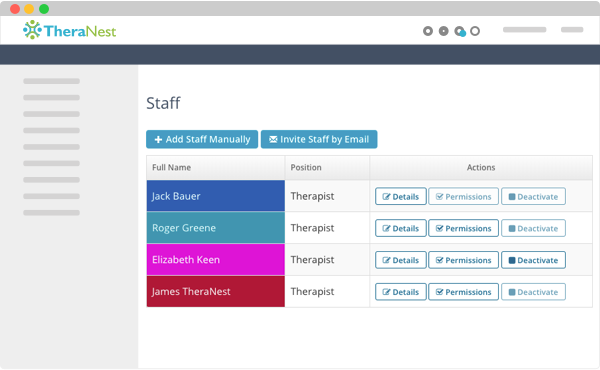Deactivate Elizabeth Keen
This screenshot has height=370, width=600.
(533, 260)
